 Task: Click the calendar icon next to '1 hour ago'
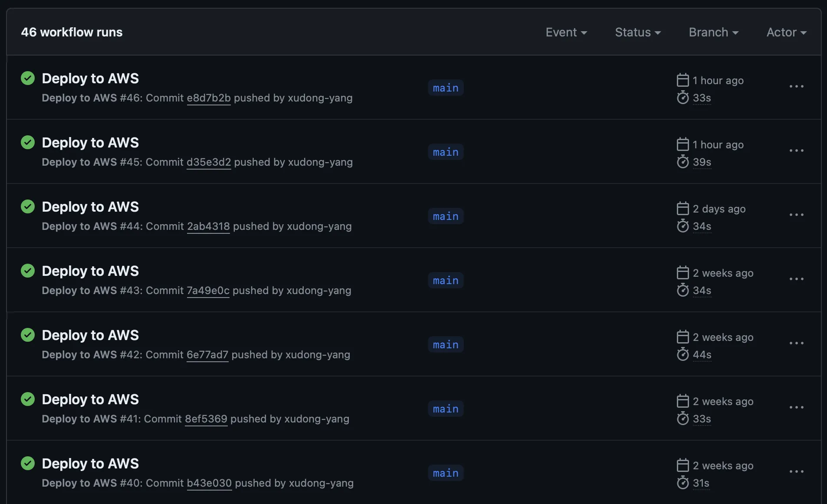pos(683,80)
